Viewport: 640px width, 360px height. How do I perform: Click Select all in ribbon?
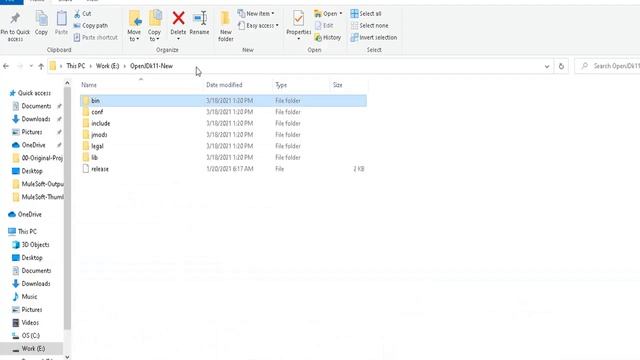(366, 13)
